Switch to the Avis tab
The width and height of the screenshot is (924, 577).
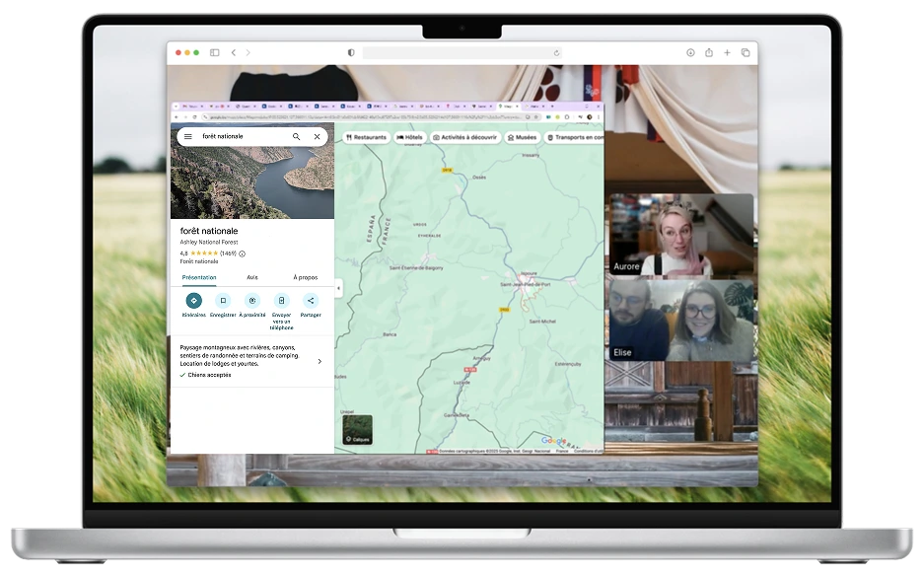click(x=252, y=278)
